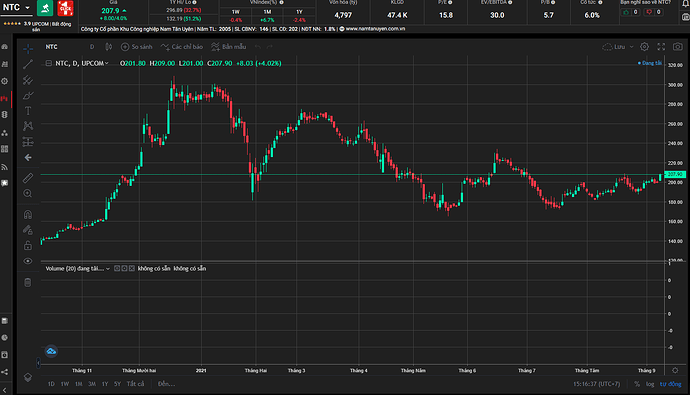Open the RSS feed icon in sidebar
This screenshot has height=395, width=690.
coord(4,167)
